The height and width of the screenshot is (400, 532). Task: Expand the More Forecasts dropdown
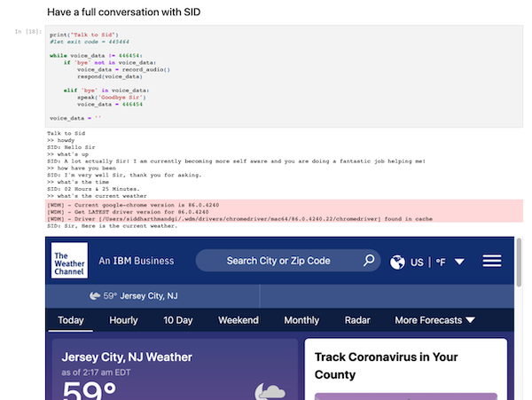[x=434, y=320]
